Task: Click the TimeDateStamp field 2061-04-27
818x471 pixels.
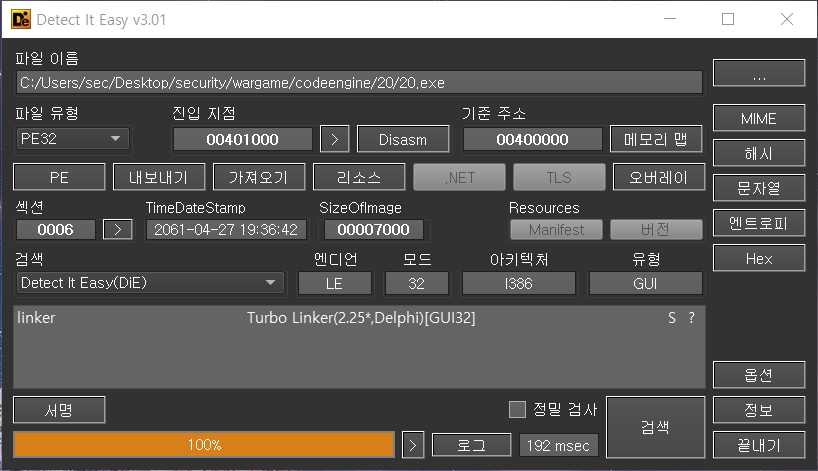Action: click(226, 230)
